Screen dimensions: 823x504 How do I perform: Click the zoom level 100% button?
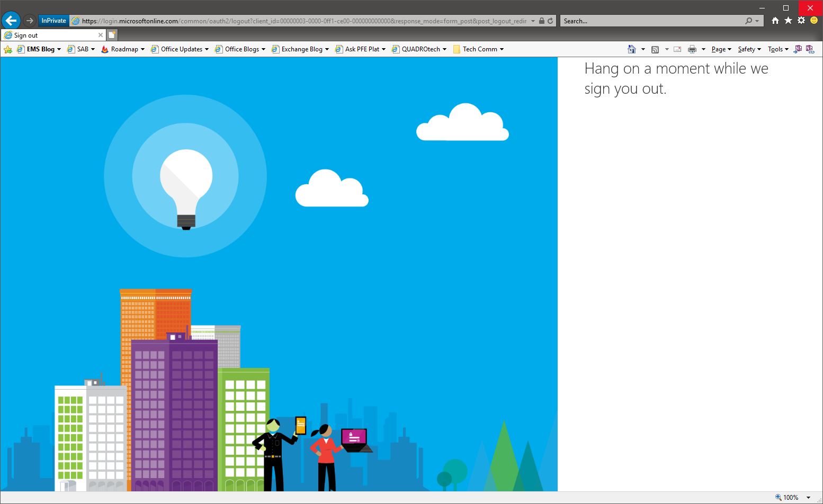click(x=787, y=498)
